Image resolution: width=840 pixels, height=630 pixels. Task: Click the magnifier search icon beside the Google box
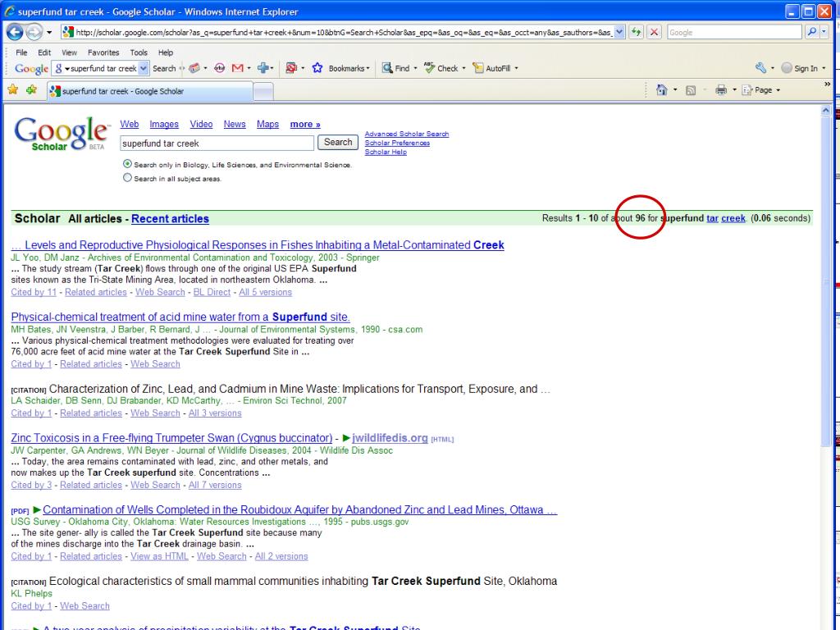tap(811, 32)
